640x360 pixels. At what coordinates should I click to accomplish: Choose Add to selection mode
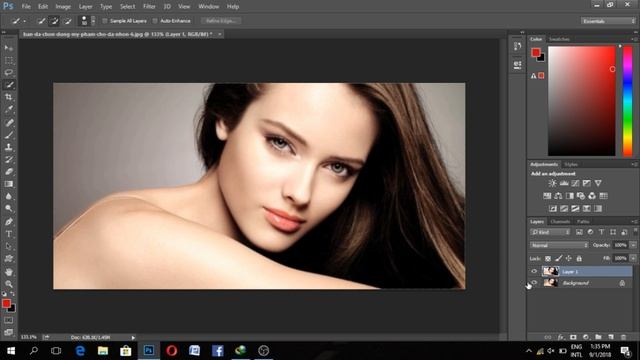[x=54, y=21]
